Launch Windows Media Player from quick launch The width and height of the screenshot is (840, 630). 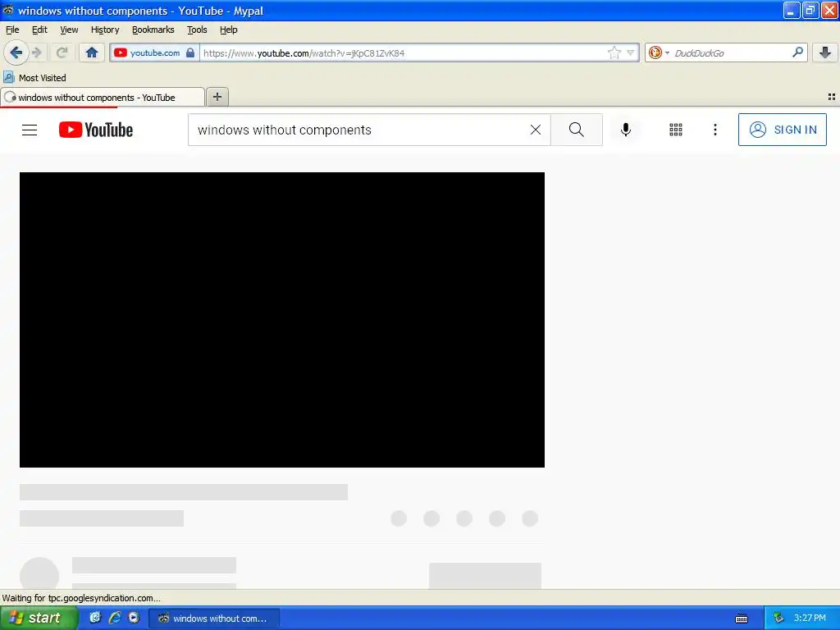134,618
